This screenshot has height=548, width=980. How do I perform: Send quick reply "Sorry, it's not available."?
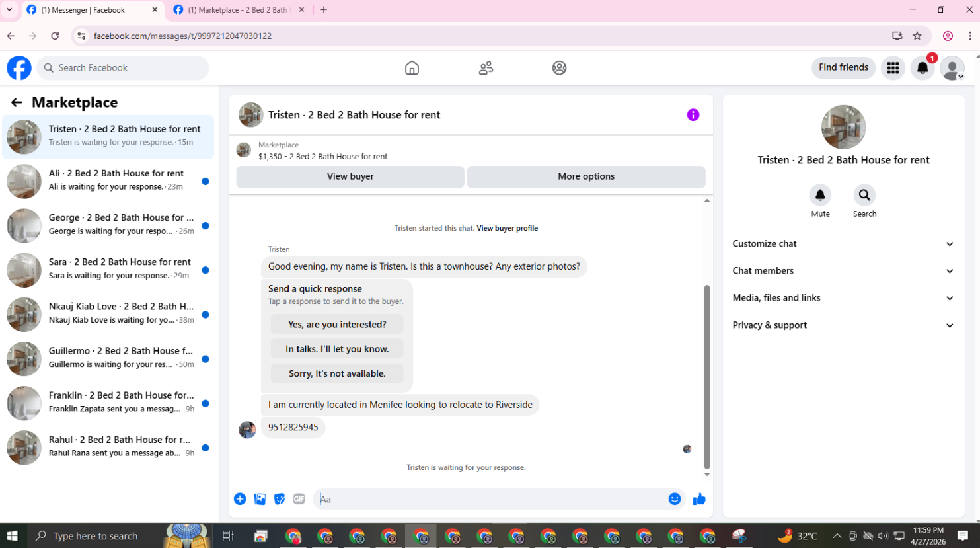[x=337, y=373]
